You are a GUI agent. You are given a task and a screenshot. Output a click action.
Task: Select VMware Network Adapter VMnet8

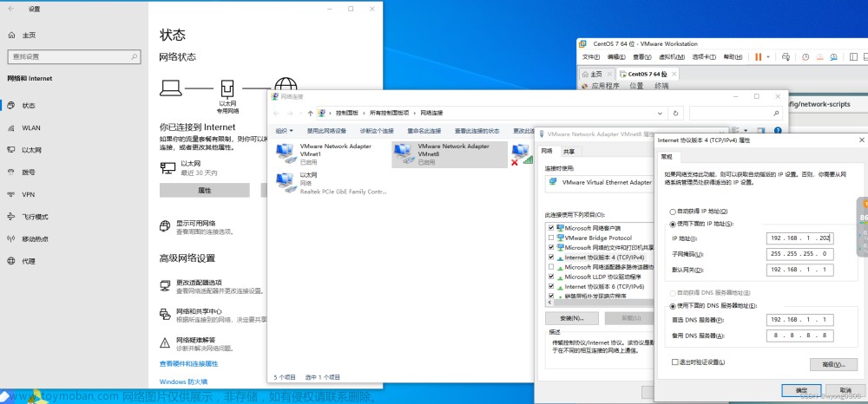click(450, 154)
